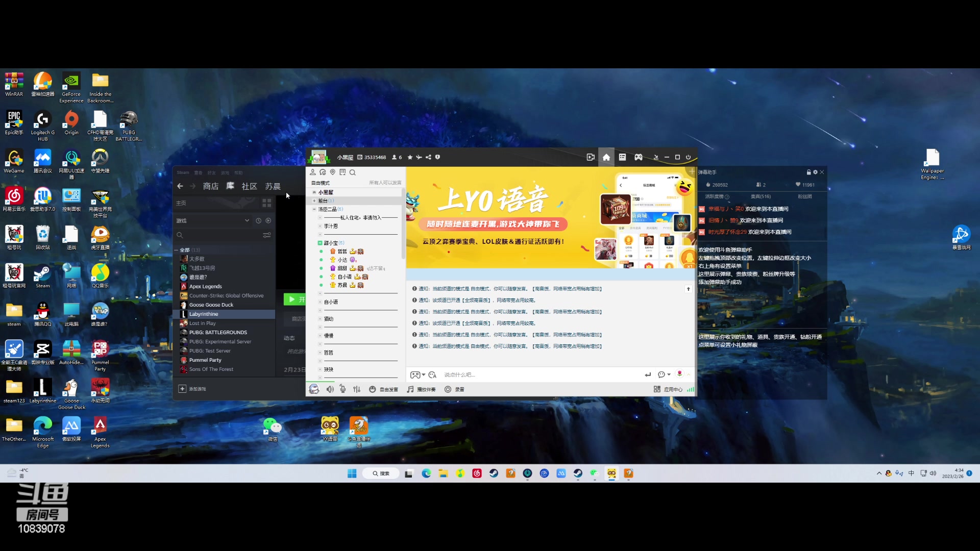Click the font style icon beside chat input
The width and height of the screenshot is (980, 551).
[433, 375]
